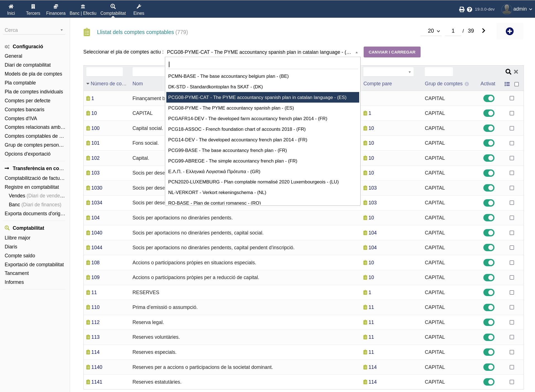Open the Tancament sidebar link
Viewport: 535px width, 392px height.
tap(17, 273)
